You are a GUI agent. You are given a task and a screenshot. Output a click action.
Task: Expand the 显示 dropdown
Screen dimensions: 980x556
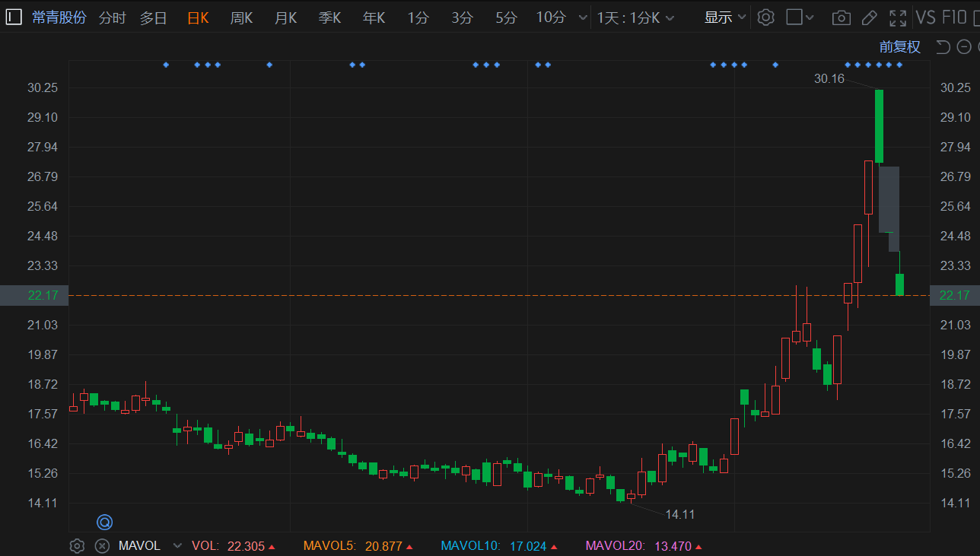pos(725,17)
